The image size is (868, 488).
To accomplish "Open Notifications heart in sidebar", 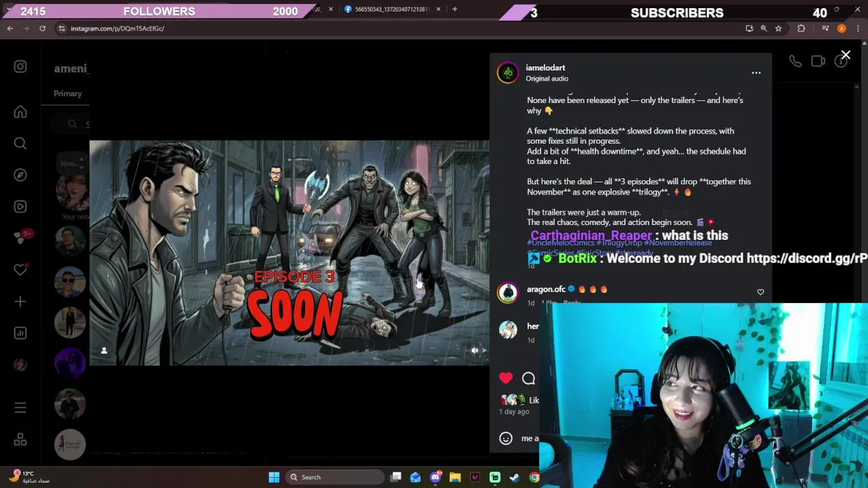I will click(x=20, y=270).
